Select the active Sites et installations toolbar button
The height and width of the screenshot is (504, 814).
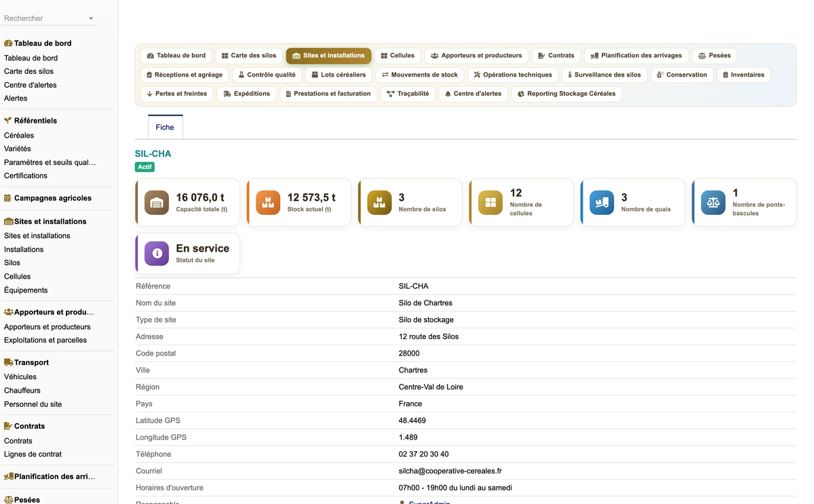[328, 56]
